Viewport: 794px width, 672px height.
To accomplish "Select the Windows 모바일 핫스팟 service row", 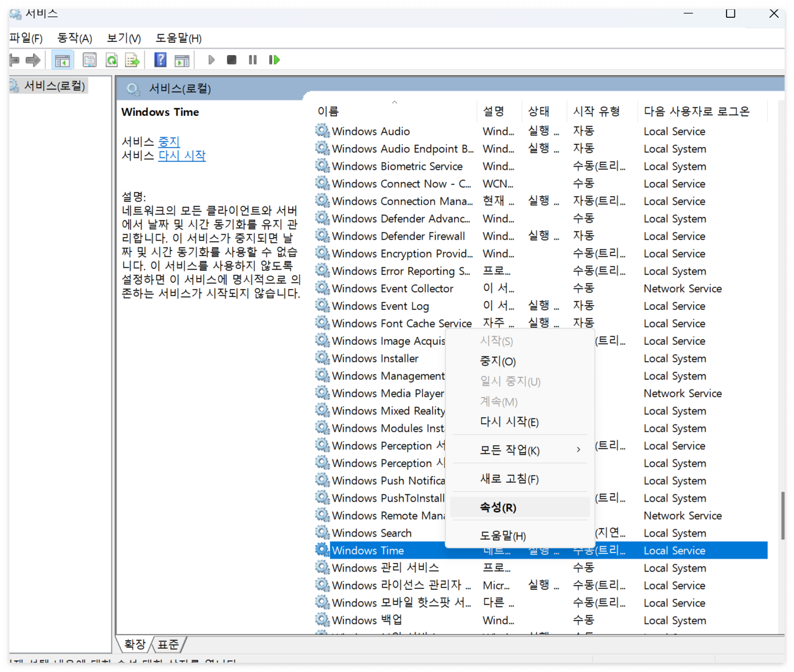I will tap(541, 602).
